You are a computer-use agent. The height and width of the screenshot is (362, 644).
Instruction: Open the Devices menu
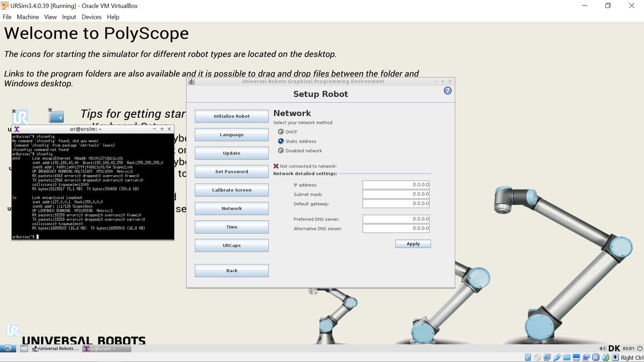(91, 17)
